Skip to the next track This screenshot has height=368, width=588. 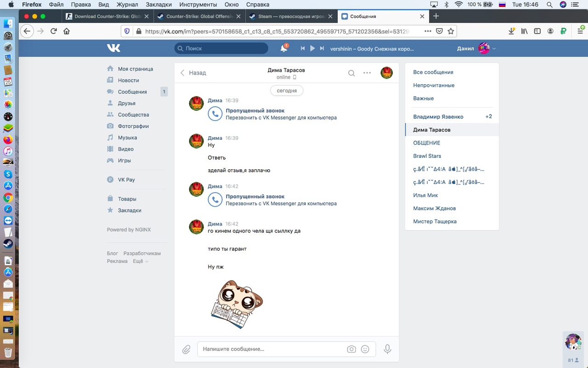[322, 48]
